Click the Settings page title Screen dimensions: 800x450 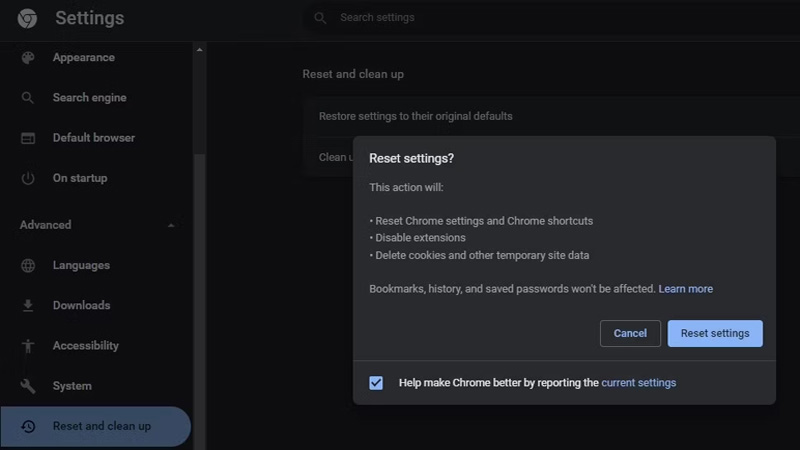point(90,18)
